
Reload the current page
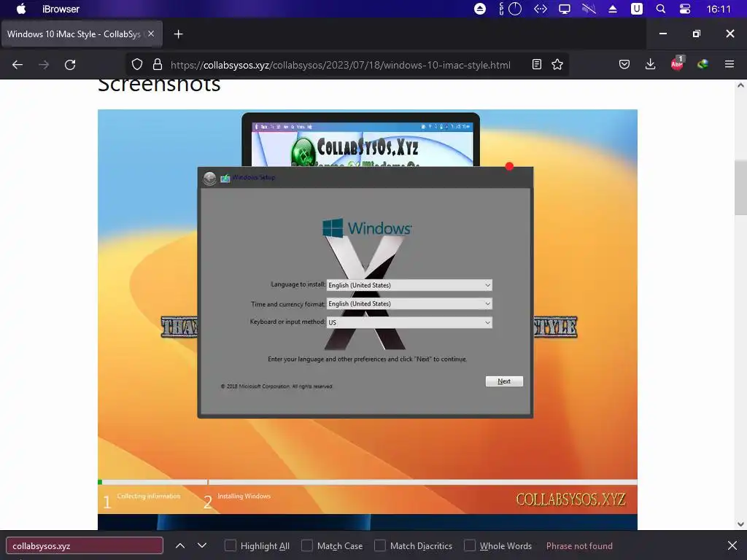click(x=70, y=65)
